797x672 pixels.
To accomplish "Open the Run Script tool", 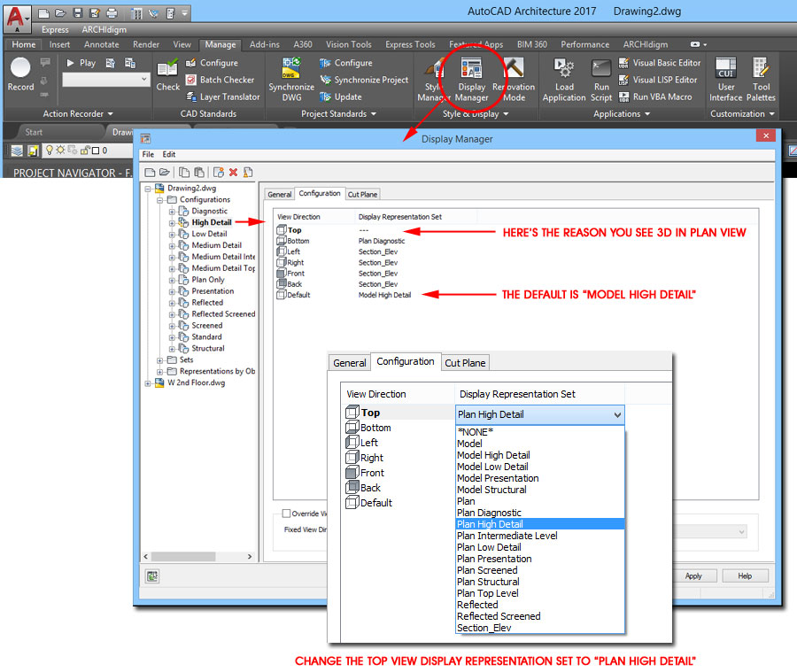I will click(601, 76).
